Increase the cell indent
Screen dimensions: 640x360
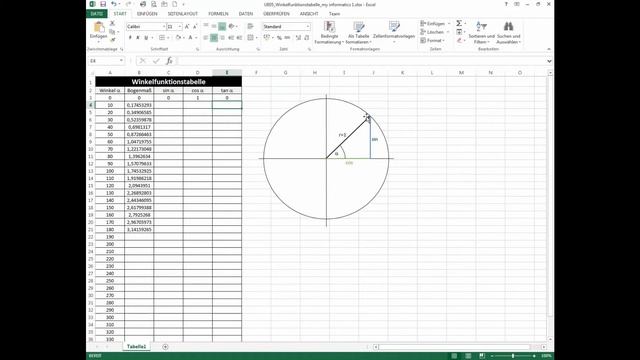coord(239,38)
